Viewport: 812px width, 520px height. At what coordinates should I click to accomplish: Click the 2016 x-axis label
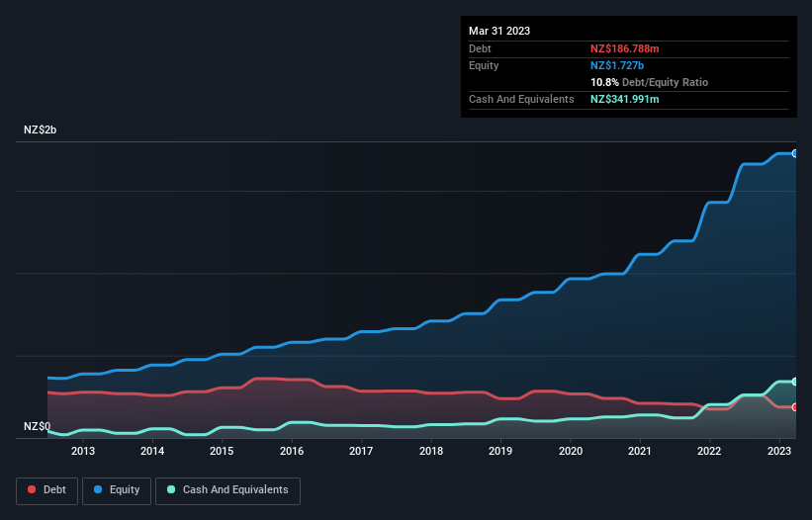pos(292,451)
